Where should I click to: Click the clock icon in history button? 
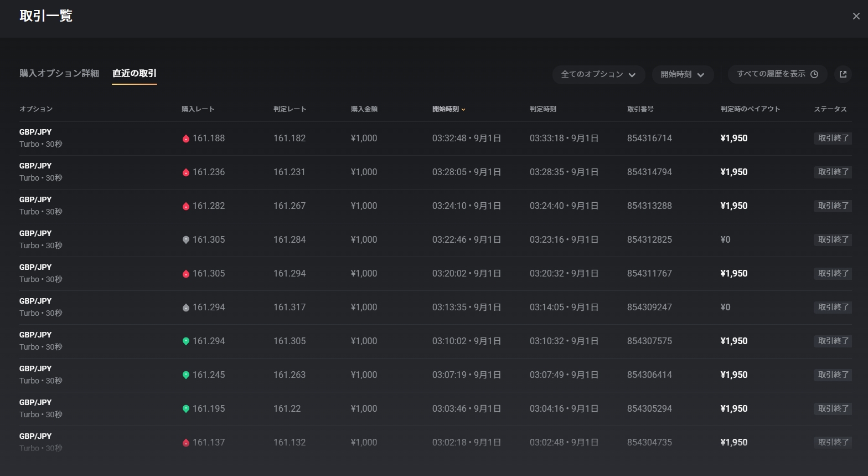pyautogui.click(x=814, y=74)
